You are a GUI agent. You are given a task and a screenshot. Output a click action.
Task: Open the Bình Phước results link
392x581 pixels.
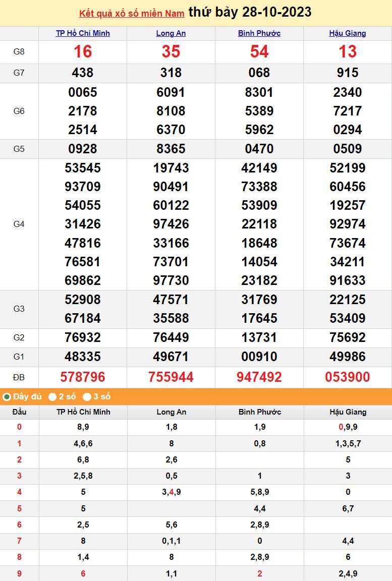[x=259, y=33]
